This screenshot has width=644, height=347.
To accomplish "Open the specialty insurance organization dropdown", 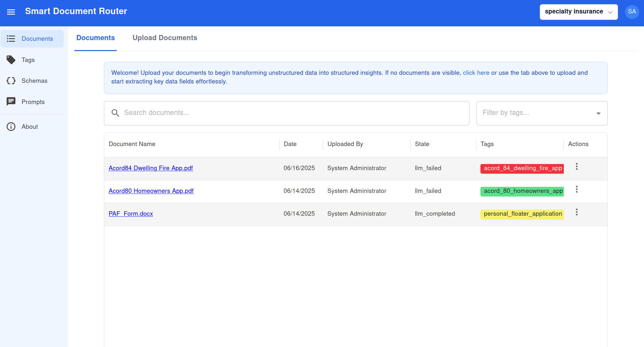I will click(x=578, y=12).
